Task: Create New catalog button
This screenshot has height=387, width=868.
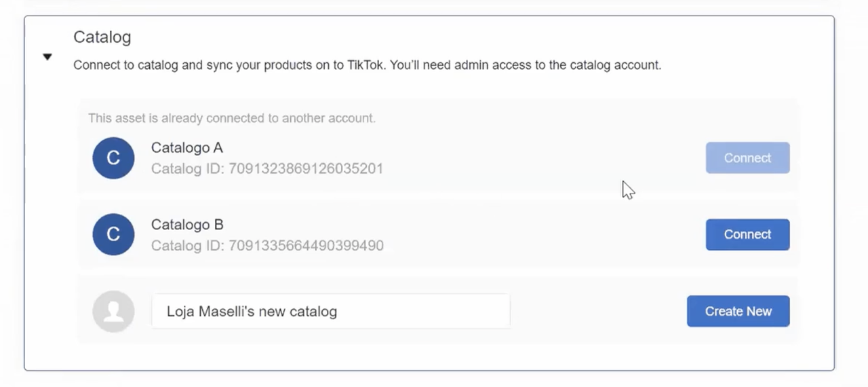Action: [738, 311]
